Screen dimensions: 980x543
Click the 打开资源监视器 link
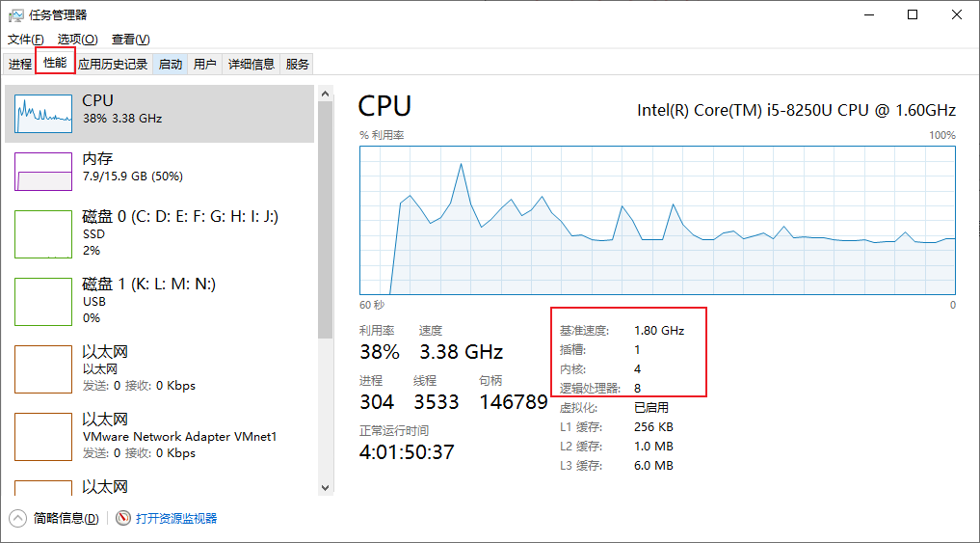[x=176, y=518]
